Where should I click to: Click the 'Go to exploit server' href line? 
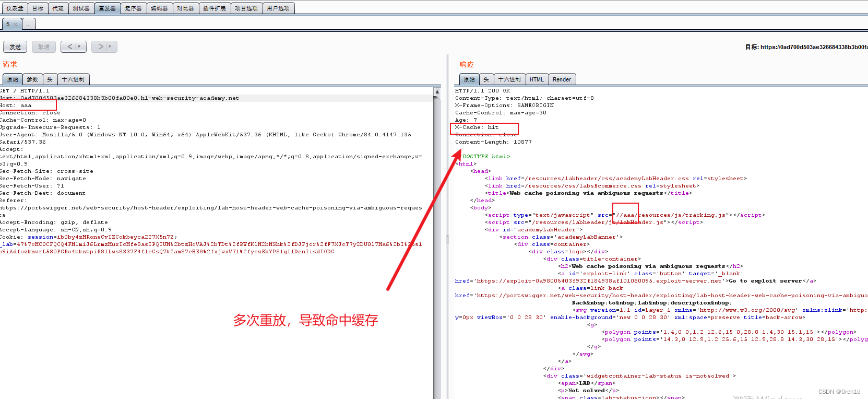coord(636,281)
